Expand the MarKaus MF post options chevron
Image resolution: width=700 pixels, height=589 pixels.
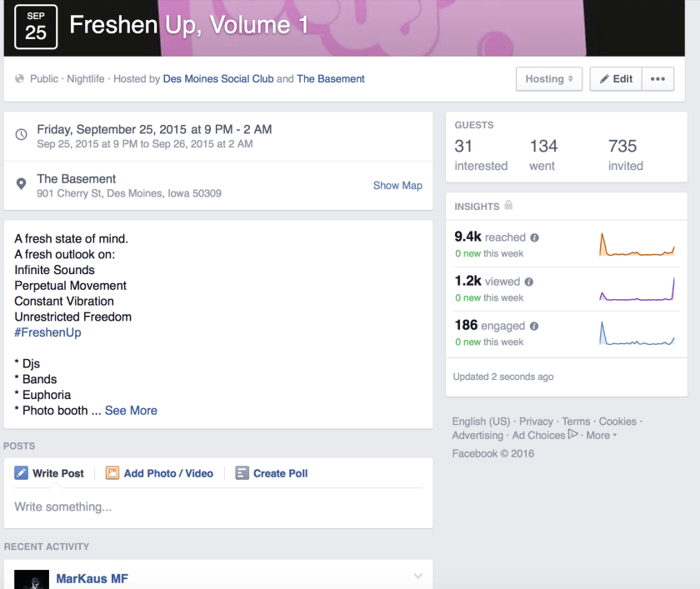(417, 577)
